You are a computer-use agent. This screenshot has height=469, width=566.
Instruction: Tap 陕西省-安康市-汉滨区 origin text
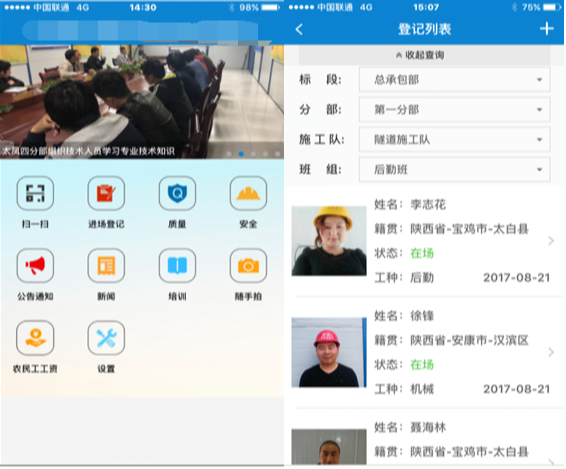pyautogui.click(x=469, y=340)
